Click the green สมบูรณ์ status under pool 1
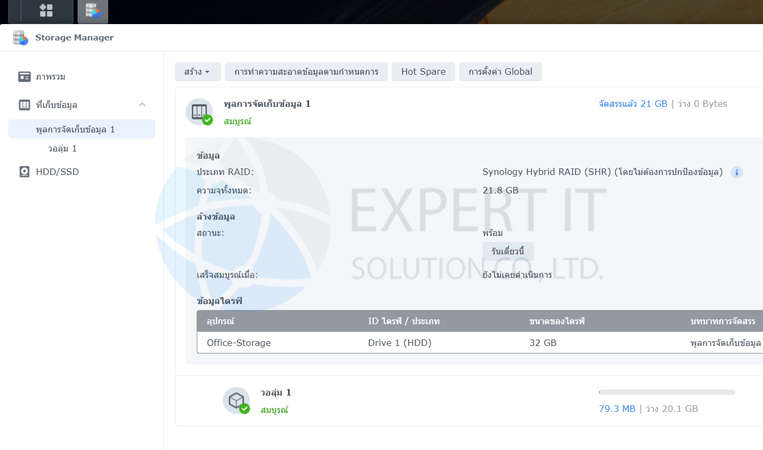The width and height of the screenshot is (763, 450). tap(237, 121)
